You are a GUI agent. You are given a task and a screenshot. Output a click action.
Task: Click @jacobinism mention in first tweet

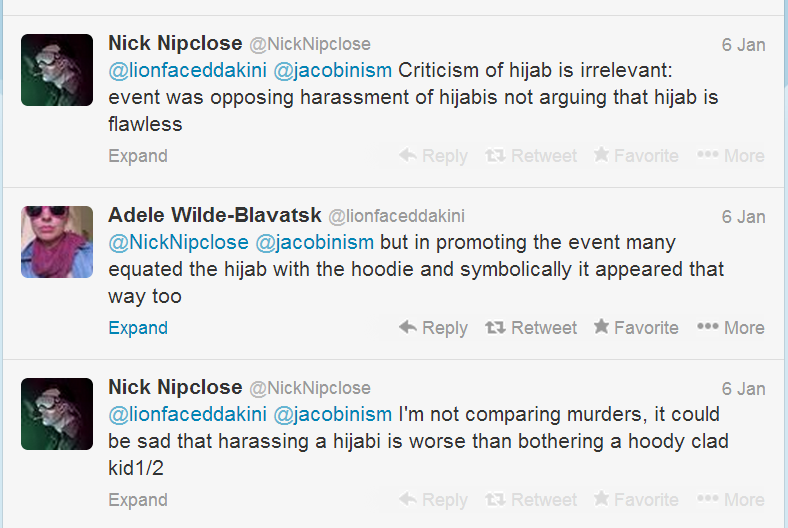333,70
